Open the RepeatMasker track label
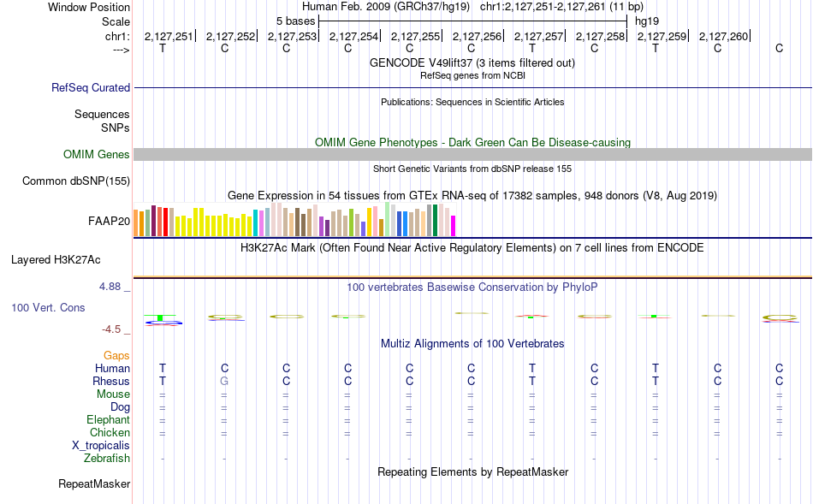813x504 pixels. coord(94,483)
